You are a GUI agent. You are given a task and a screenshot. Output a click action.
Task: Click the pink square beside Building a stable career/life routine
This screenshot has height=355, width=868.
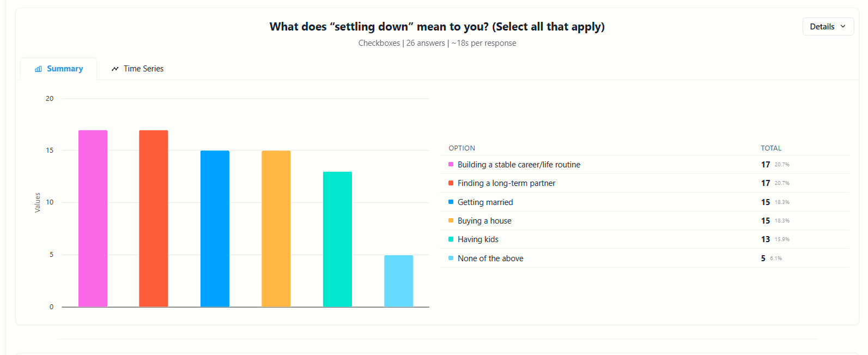click(450, 164)
